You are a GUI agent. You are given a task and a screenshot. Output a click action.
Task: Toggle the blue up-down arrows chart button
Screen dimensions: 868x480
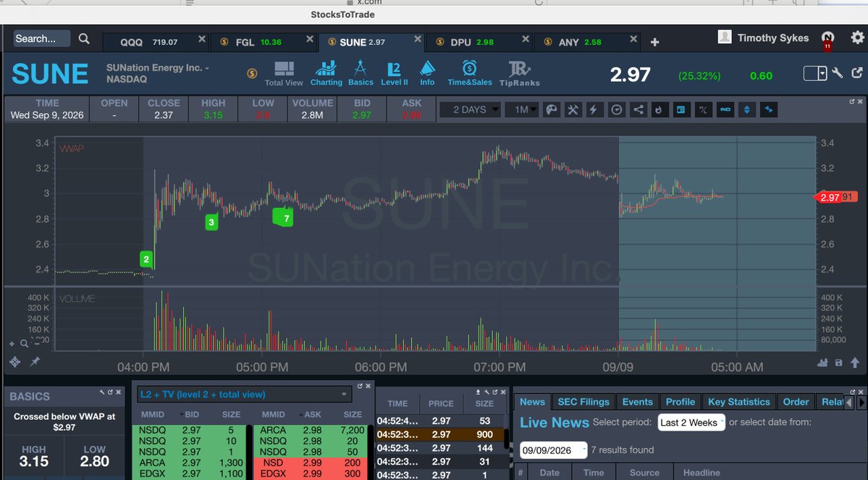(747, 109)
